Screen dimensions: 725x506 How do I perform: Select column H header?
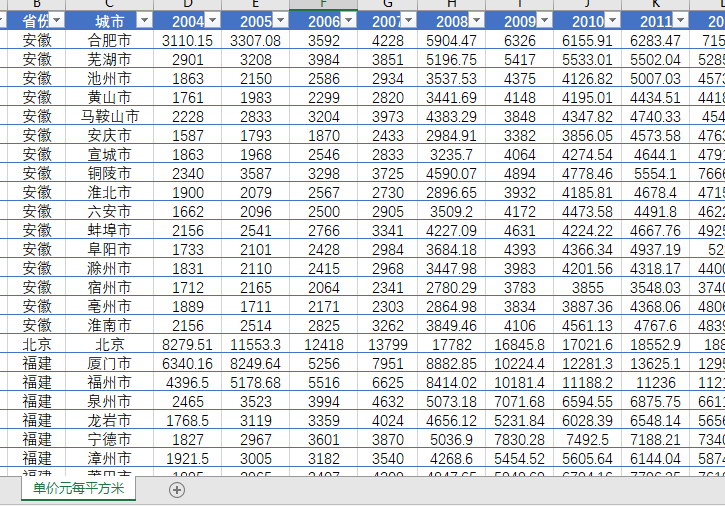(x=451, y=4)
